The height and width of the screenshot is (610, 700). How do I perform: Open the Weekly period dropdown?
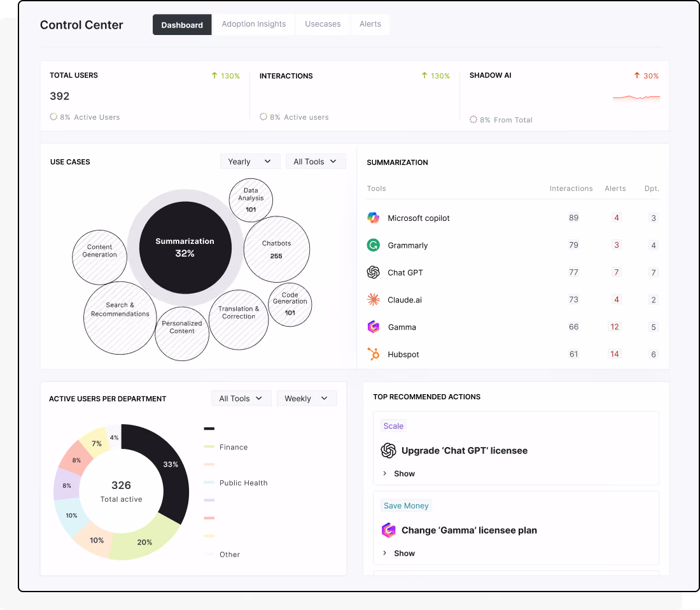point(307,399)
